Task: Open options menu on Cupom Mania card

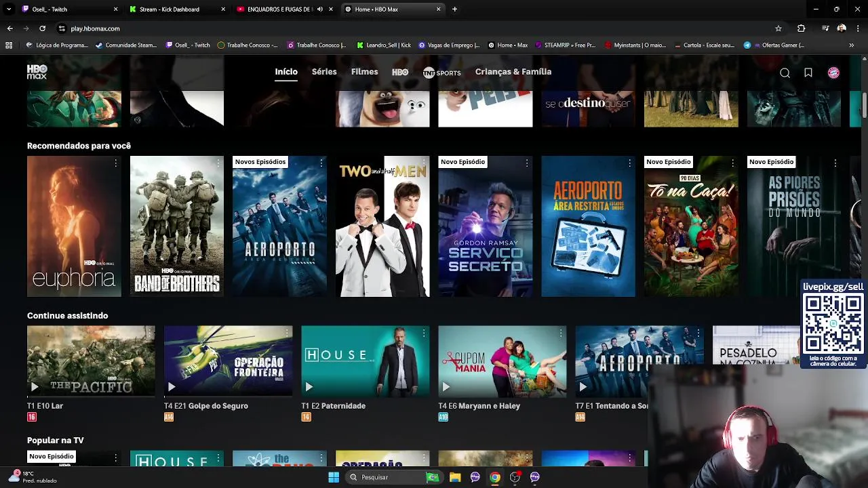Action: coord(561,333)
